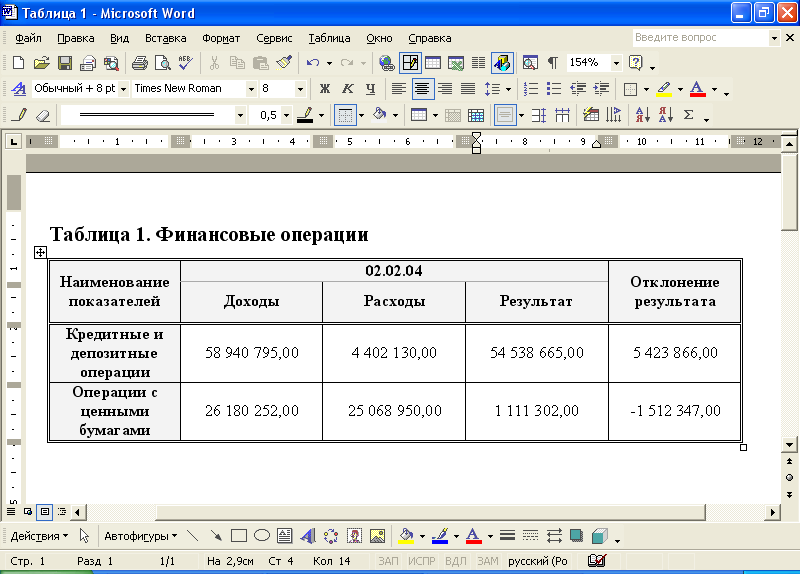Select the table Eraser tool
The image size is (800, 574).
coord(42,115)
